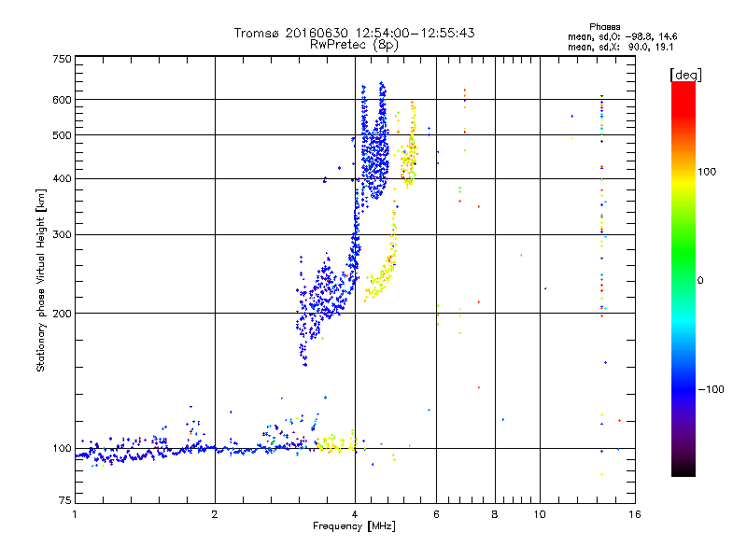The height and width of the screenshot is (560, 747).
Task: Click the x-axis tick label '6'
Action: 436,514
